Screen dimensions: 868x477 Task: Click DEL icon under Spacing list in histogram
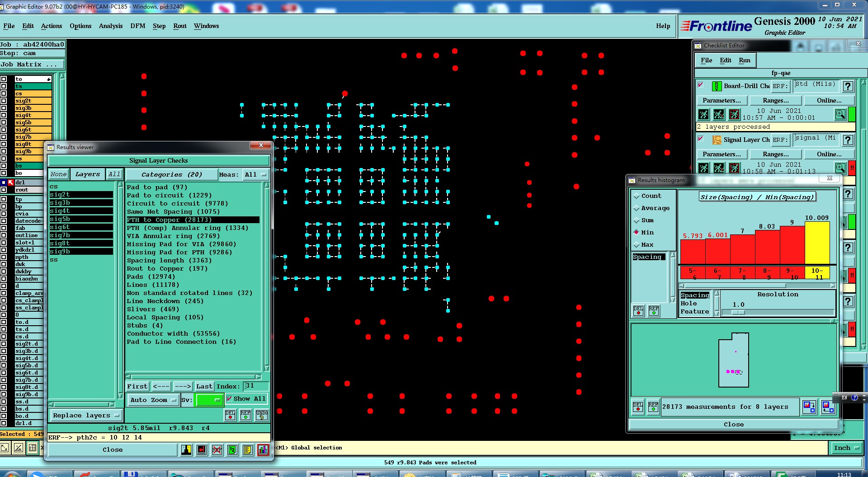638,311
